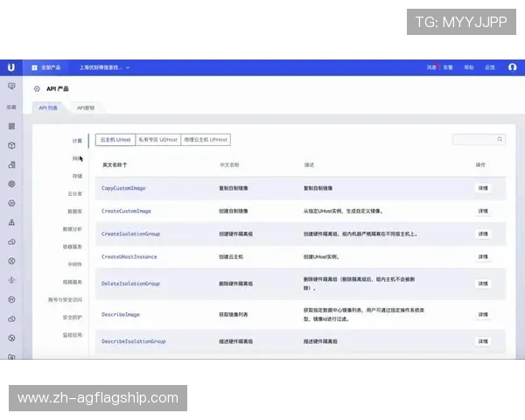Click the 创建云主机 cell
The image size is (525, 420).
click(231, 257)
